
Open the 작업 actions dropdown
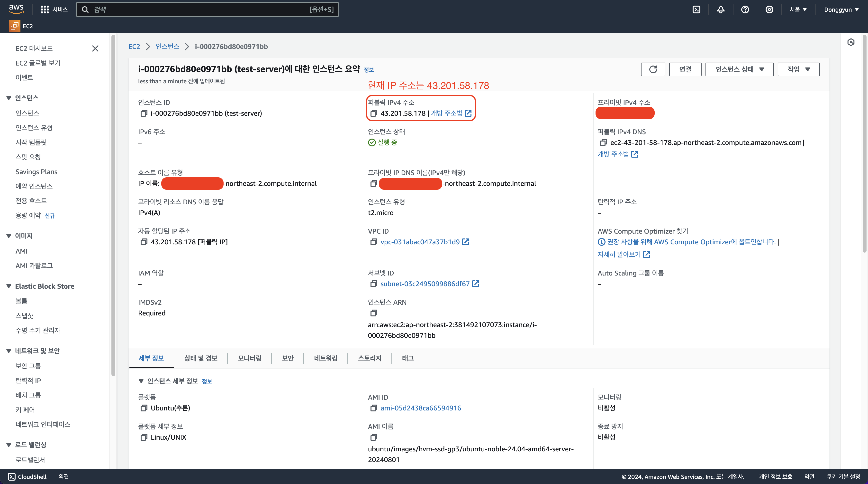click(798, 69)
